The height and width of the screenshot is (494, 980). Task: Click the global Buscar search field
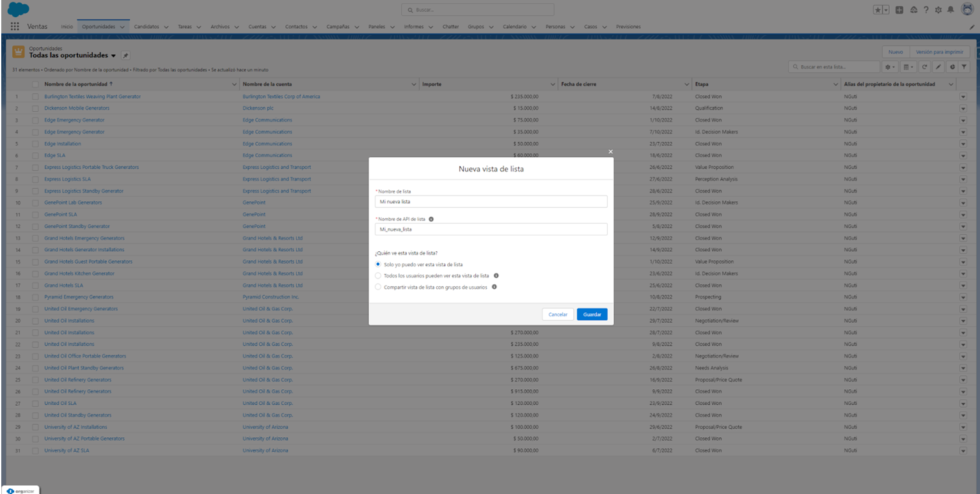click(x=478, y=10)
